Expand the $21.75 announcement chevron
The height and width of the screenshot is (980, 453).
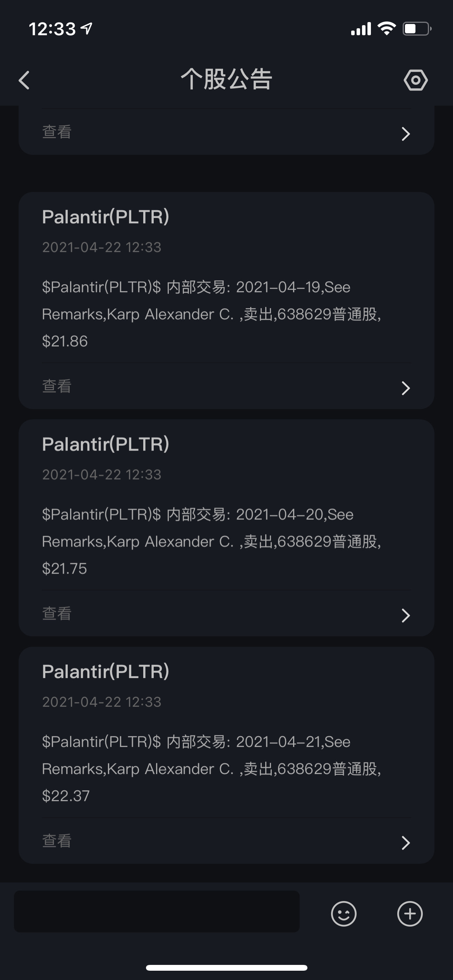click(x=405, y=615)
